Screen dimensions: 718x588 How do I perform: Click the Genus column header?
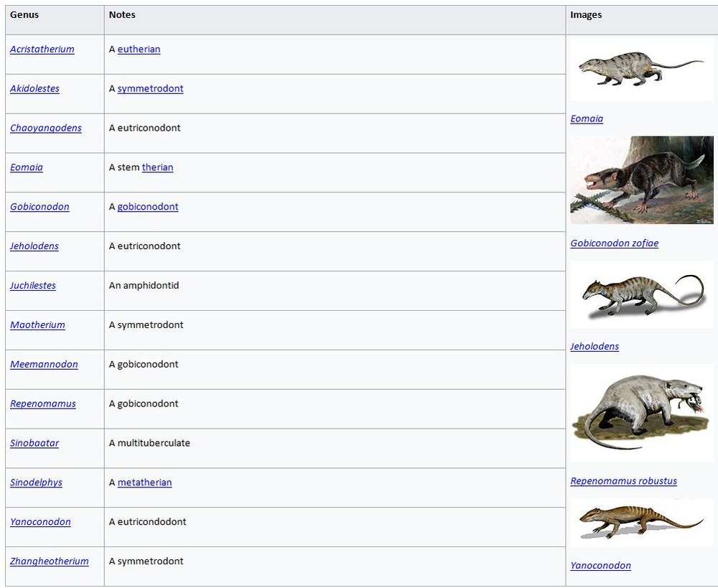click(24, 15)
